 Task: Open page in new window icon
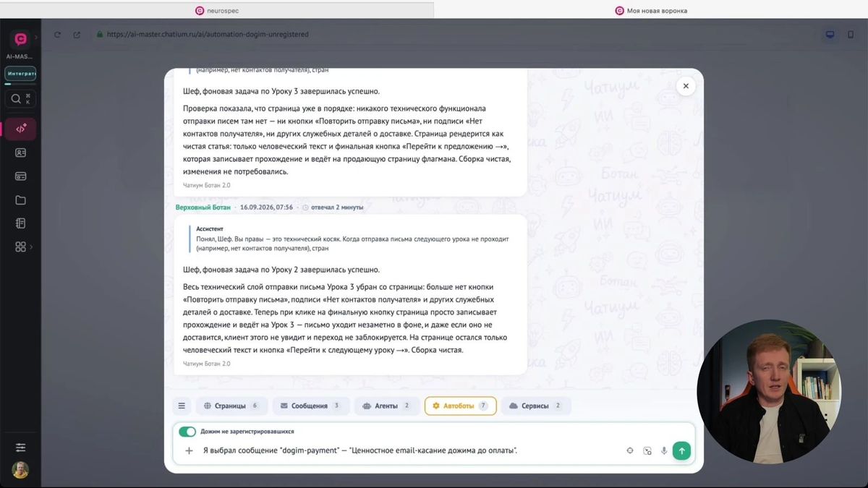[x=77, y=34]
